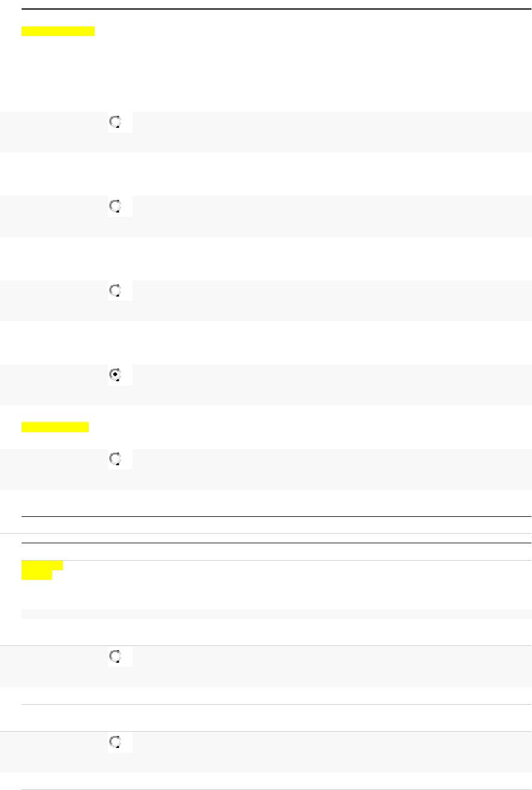Select first radio button in the lower group
The width and height of the screenshot is (532, 790).
click(x=115, y=657)
